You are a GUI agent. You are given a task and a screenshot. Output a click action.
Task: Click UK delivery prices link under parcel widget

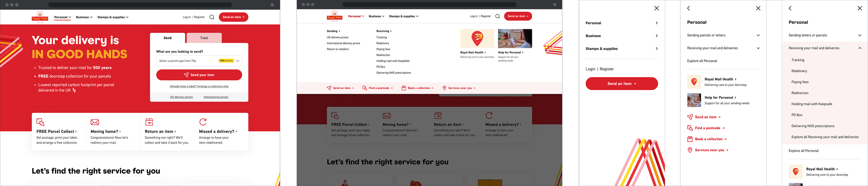coord(181,97)
